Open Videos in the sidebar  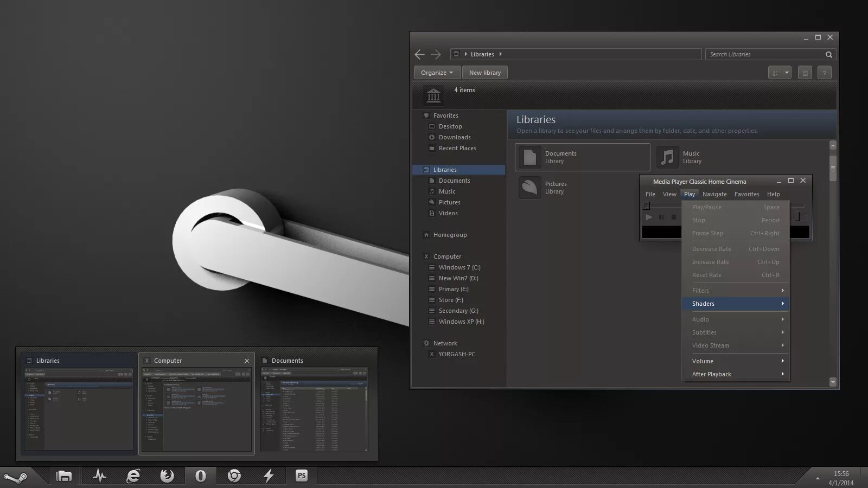tap(448, 213)
